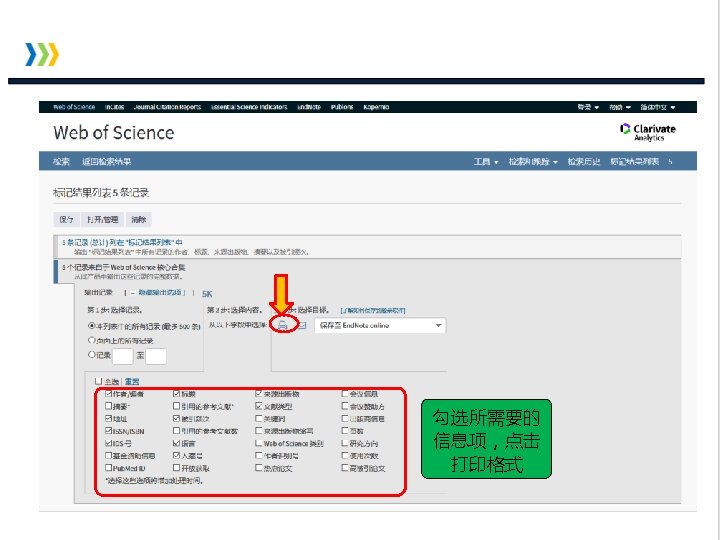Viewport: 720px width, 540px height.
Task: Toggle the 文献类型 checkbox
Action: click(259, 406)
